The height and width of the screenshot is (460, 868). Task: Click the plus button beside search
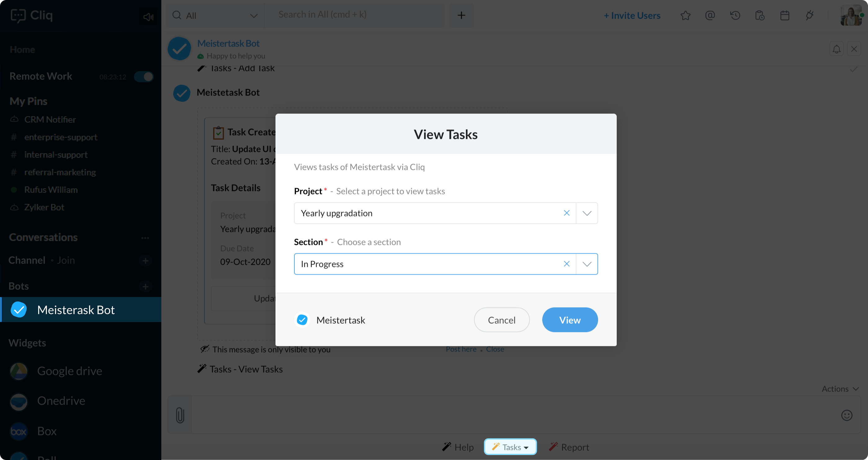(x=461, y=15)
